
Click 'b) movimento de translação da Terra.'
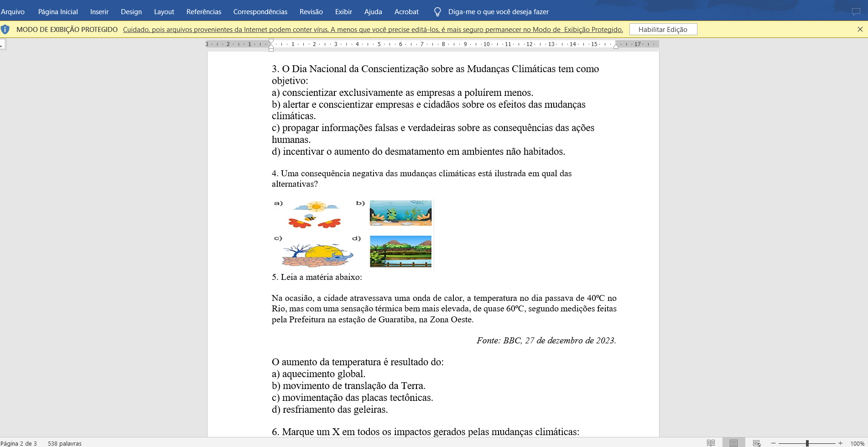[348, 386]
